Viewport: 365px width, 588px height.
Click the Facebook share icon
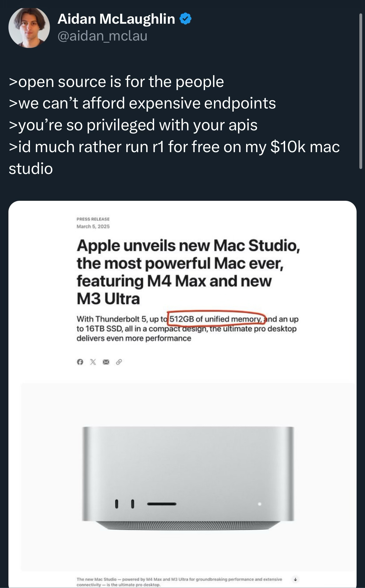point(80,362)
